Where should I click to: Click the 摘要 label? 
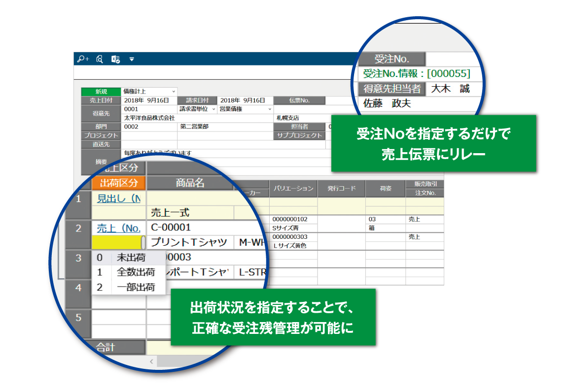click(x=101, y=162)
